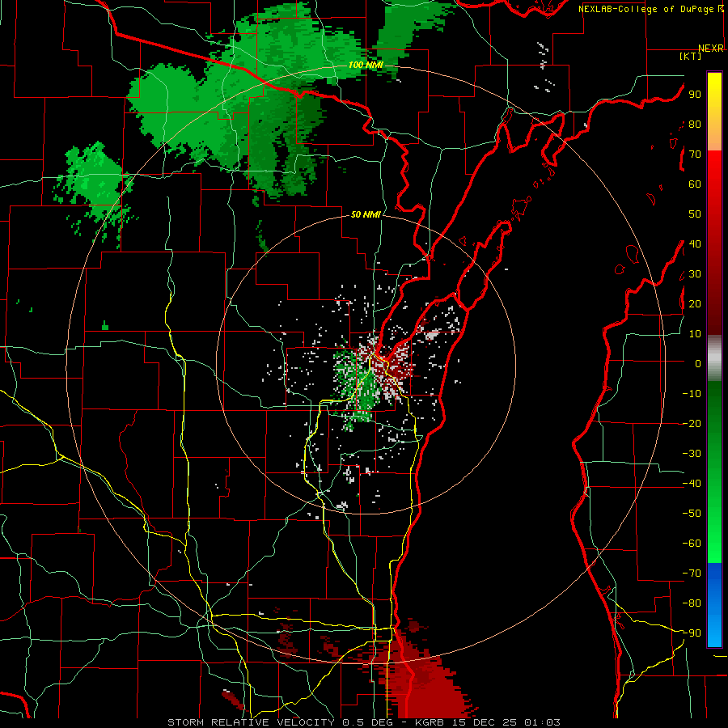The image size is (728, 728).
Task: Click the "50 NMI" range ring label
Action: point(366,214)
